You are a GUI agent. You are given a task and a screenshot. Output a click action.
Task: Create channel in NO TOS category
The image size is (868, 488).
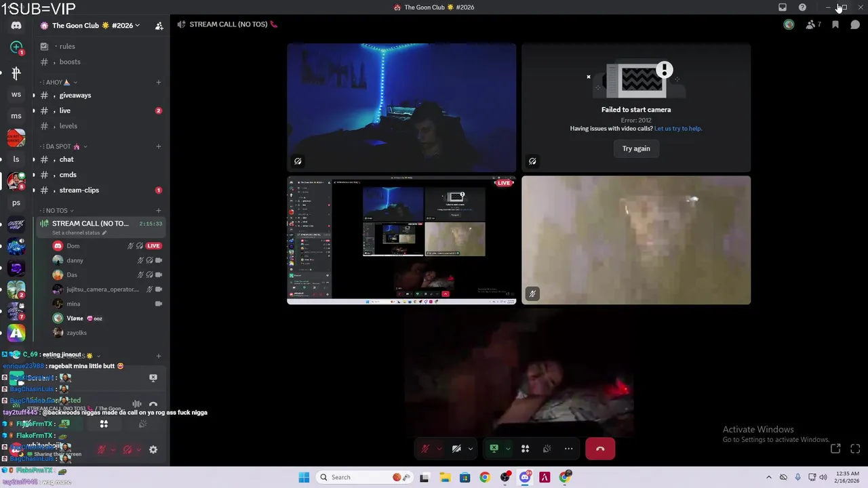159,211
